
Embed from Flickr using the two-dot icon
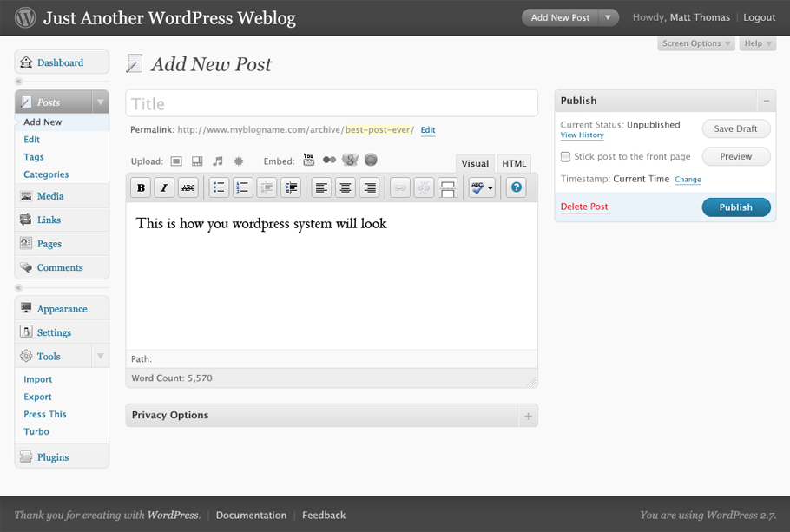[x=330, y=160]
